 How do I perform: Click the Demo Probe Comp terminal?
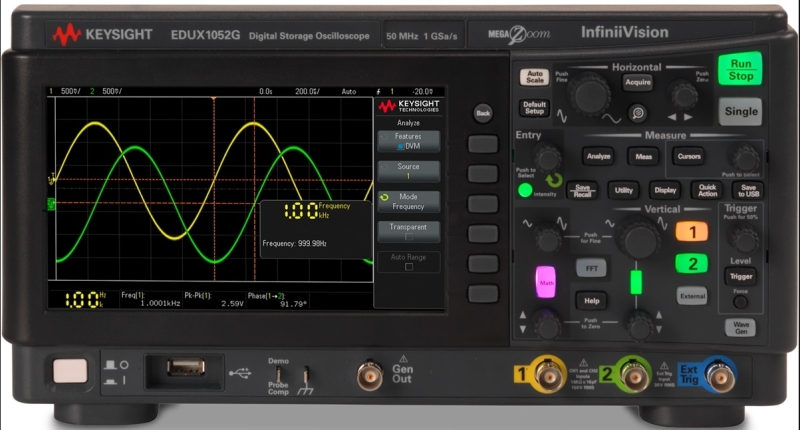tap(278, 375)
